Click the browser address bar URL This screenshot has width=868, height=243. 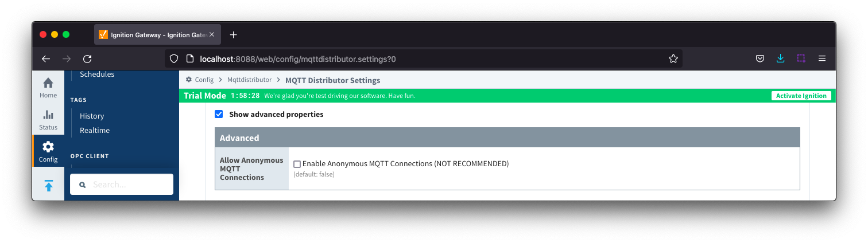point(298,58)
